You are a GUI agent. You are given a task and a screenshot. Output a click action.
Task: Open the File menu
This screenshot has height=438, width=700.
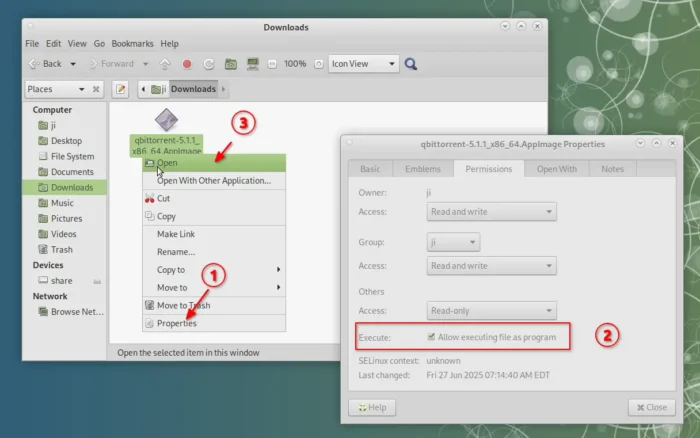tap(32, 43)
